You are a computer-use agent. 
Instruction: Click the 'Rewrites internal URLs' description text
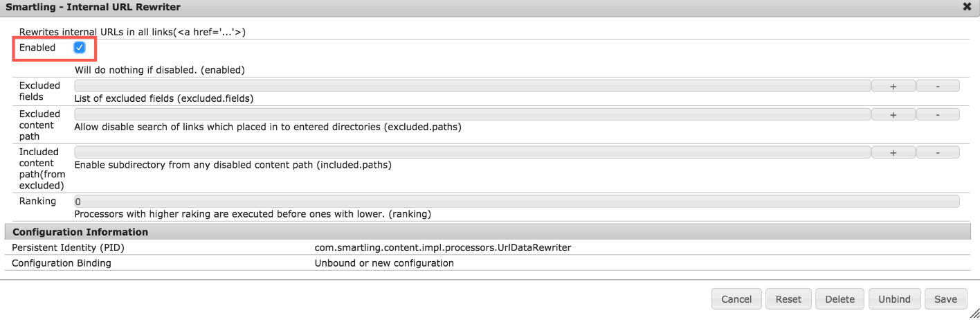click(133, 32)
